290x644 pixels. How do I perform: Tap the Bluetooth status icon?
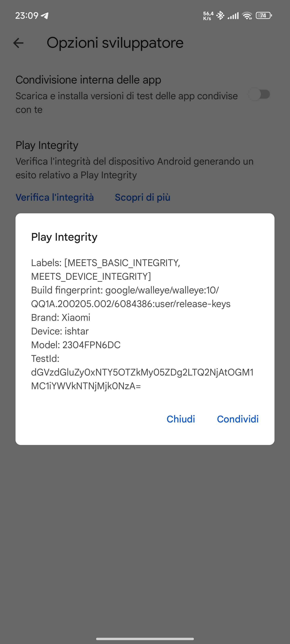220,15
